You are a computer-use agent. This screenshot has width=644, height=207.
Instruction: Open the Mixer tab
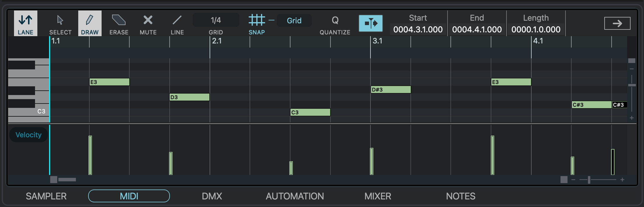(377, 196)
